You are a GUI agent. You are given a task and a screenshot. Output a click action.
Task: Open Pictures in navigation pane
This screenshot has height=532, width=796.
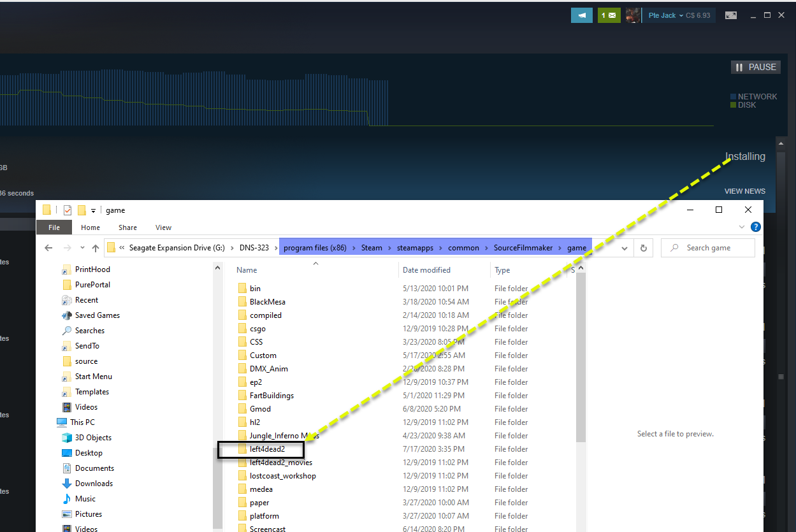point(88,514)
